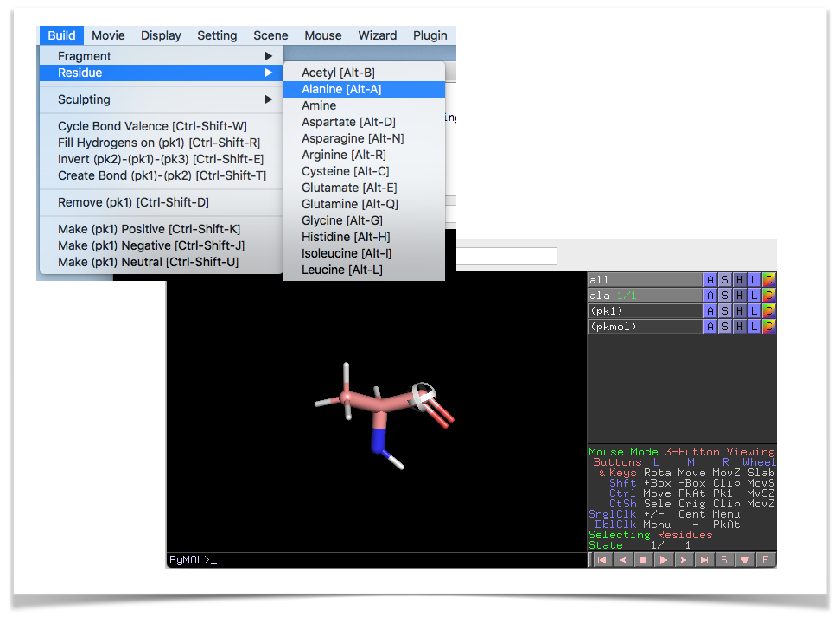
Task: Open Color menu for all
Action: click(x=769, y=280)
